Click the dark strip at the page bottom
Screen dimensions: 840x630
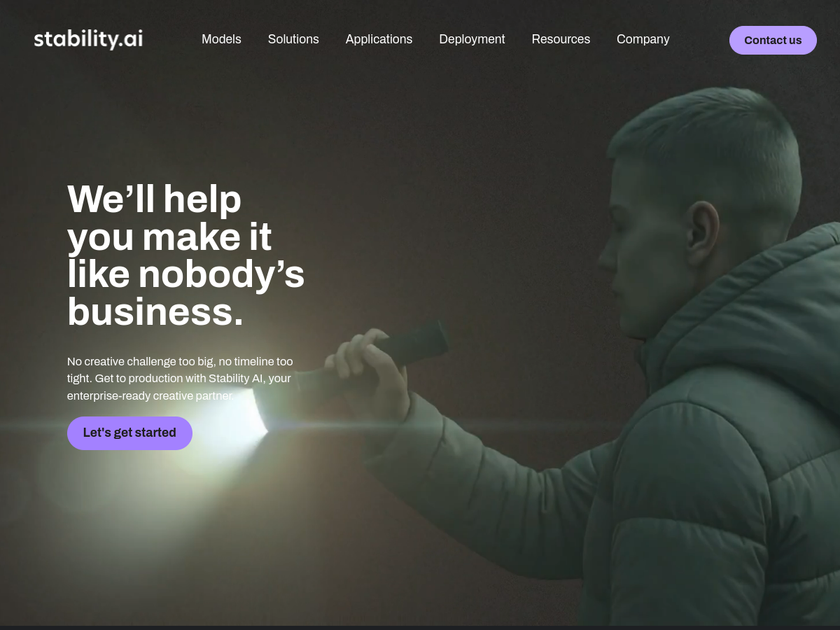(x=420, y=627)
